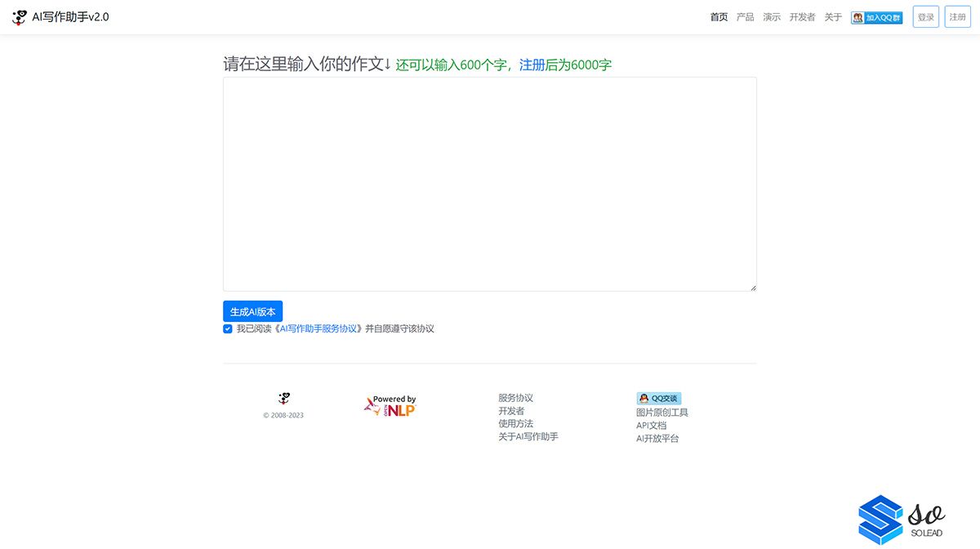The width and height of the screenshot is (980, 549).
Task: Open the 关于AI写作助手 footer link
Action: pos(528,436)
